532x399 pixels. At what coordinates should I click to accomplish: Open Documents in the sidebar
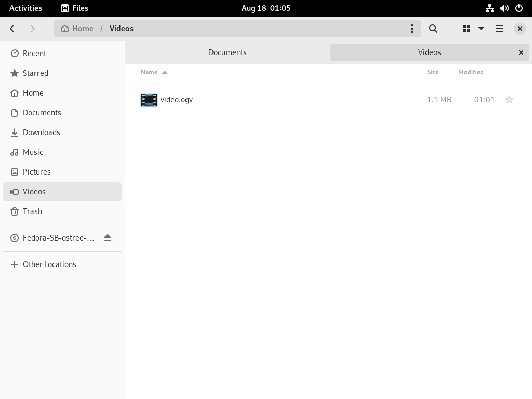click(x=62, y=112)
